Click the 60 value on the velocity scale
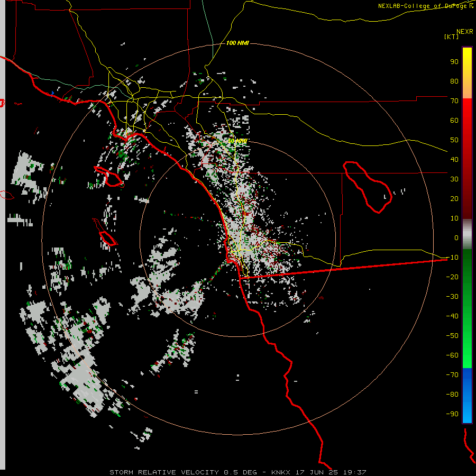The width and height of the screenshot is (476, 476). click(x=454, y=120)
